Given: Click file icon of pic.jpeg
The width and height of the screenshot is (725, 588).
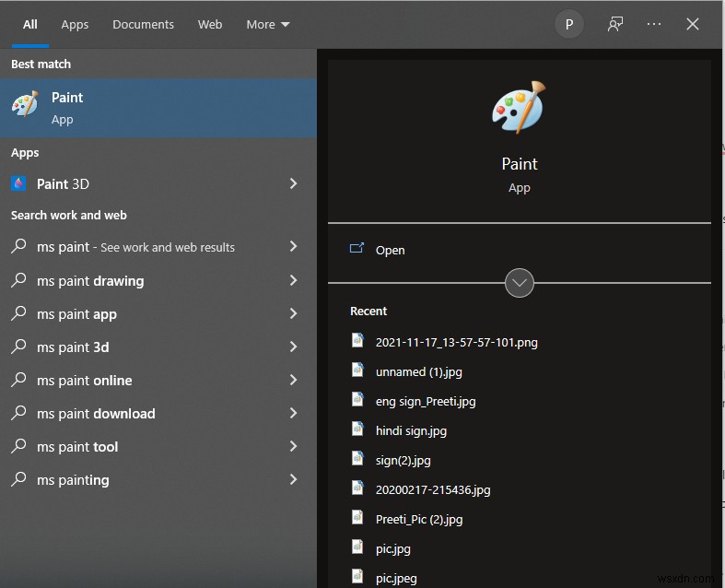Looking at the screenshot, I should tap(357, 576).
